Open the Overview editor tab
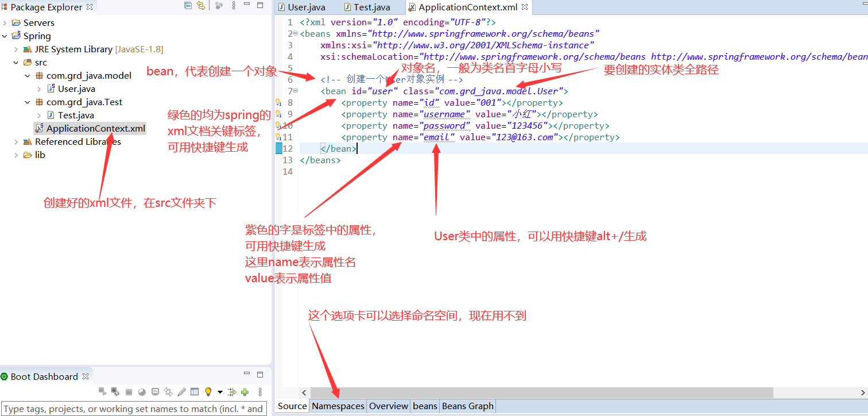The image size is (868, 416). click(x=389, y=406)
